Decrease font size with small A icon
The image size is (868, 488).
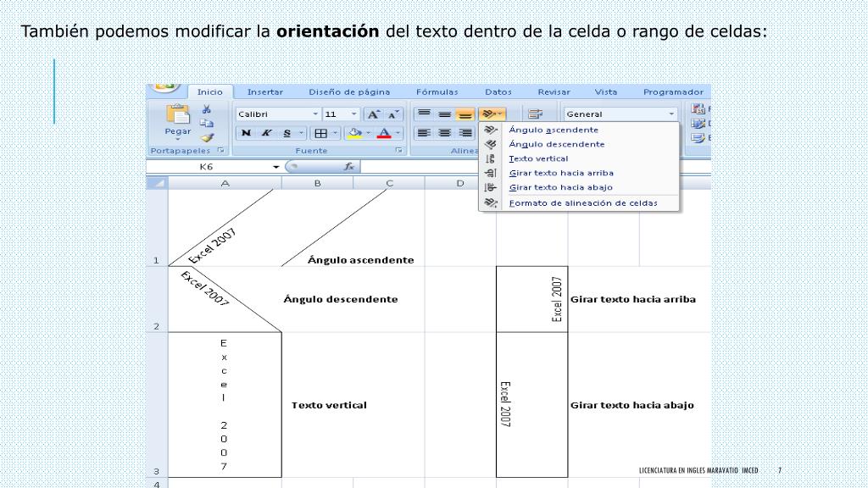(393, 114)
